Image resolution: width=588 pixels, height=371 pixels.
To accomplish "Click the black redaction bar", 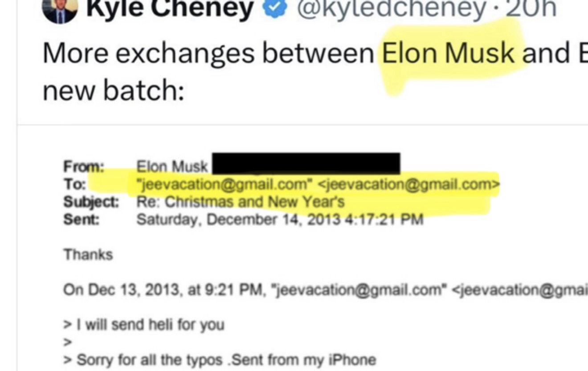I will [x=306, y=163].
